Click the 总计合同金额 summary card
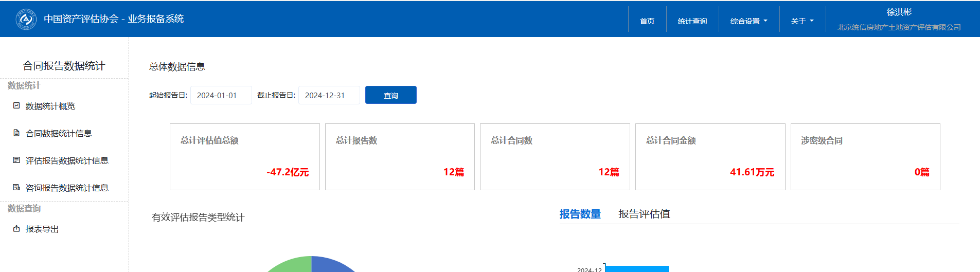The height and width of the screenshot is (272, 980). coord(710,157)
